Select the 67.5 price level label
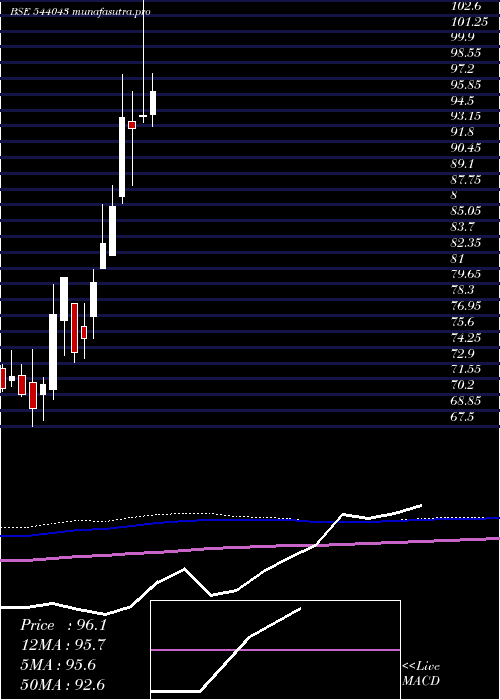Image resolution: width=500 pixels, height=700 pixels. pos(462,417)
